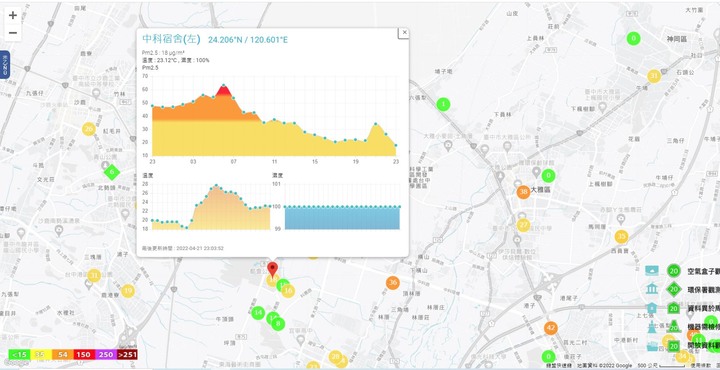The width and height of the screenshot is (720, 370).
Task: Select yellow 28 marker at bottom
Action: pyautogui.click(x=336, y=357)
